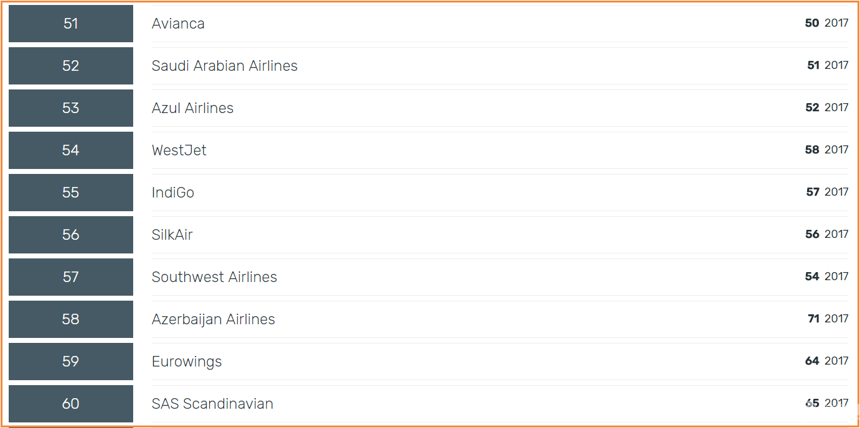The image size is (860, 428).
Task: Click the rank 54 dark box
Action: click(x=71, y=150)
